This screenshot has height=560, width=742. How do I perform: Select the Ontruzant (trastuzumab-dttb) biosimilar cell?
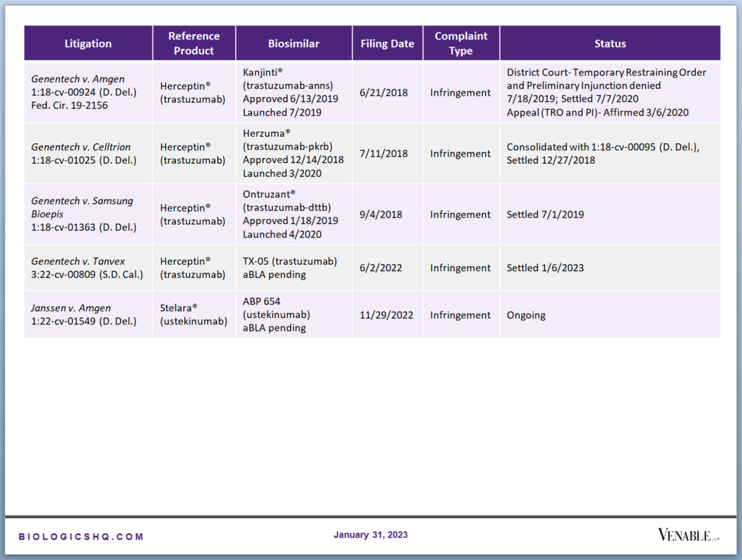(x=294, y=214)
